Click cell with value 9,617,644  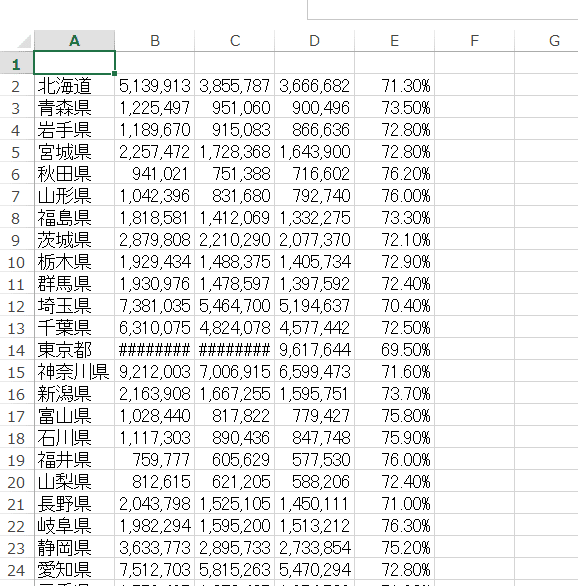[315, 350]
